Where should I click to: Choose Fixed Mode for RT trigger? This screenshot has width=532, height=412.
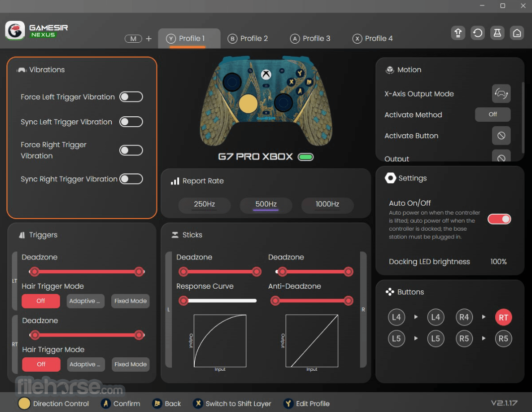click(x=131, y=364)
